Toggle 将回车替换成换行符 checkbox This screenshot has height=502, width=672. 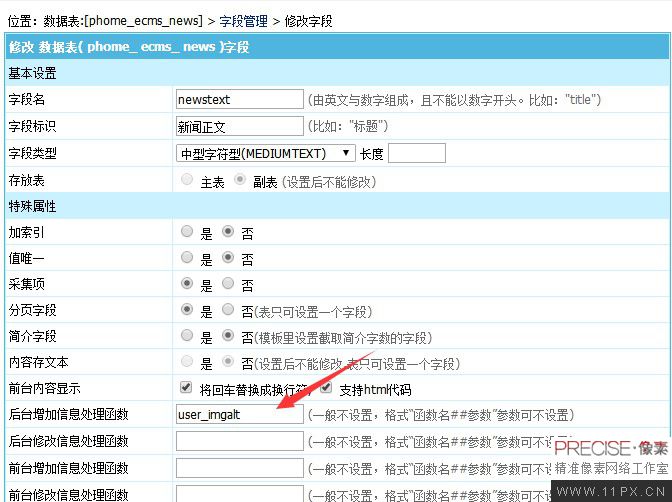[186, 388]
